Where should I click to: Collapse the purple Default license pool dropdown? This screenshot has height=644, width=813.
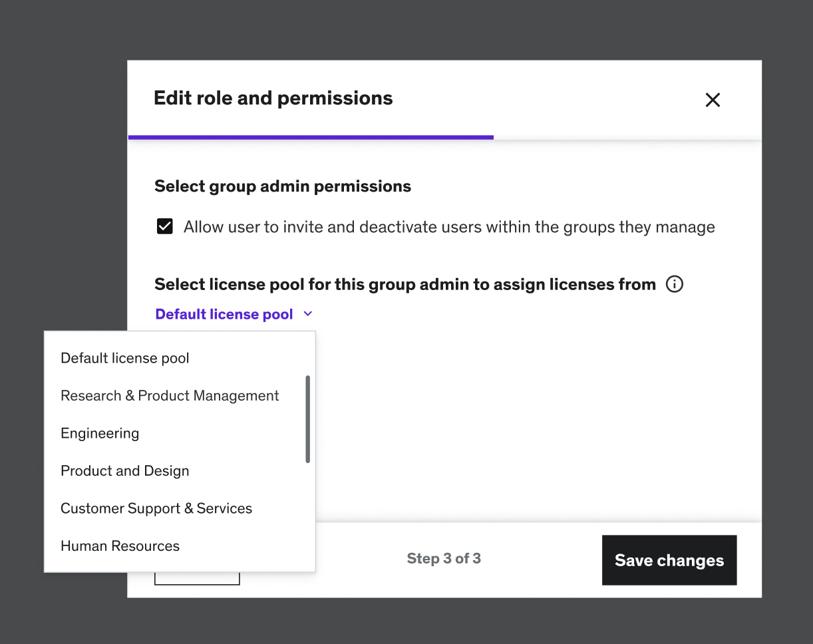click(x=224, y=314)
